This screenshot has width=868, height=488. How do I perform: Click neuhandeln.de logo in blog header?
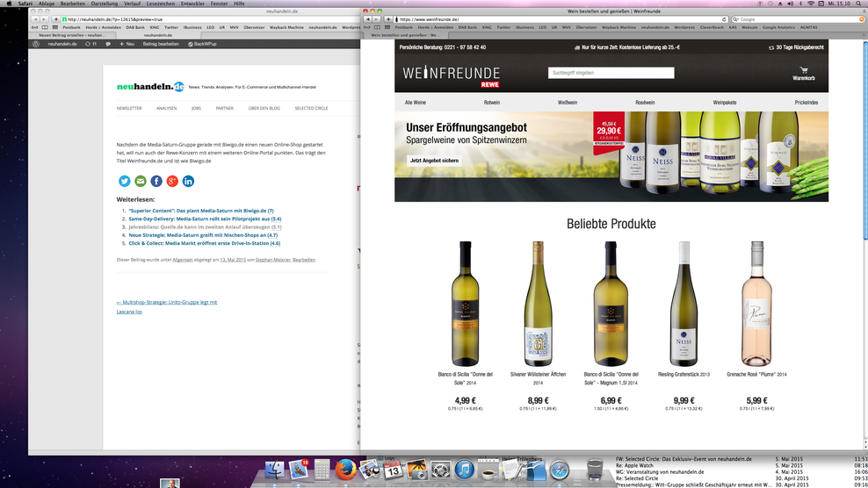coord(150,86)
